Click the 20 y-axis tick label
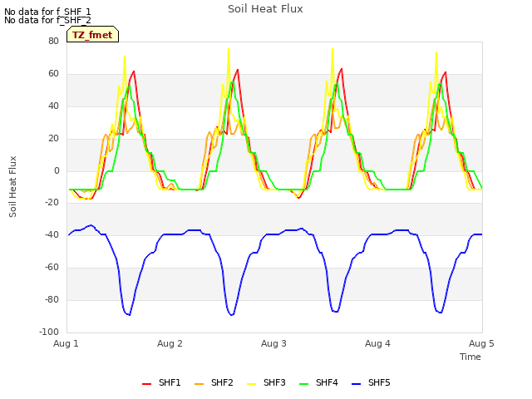The height and width of the screenshot is (399, 532). tap(53, 139)
